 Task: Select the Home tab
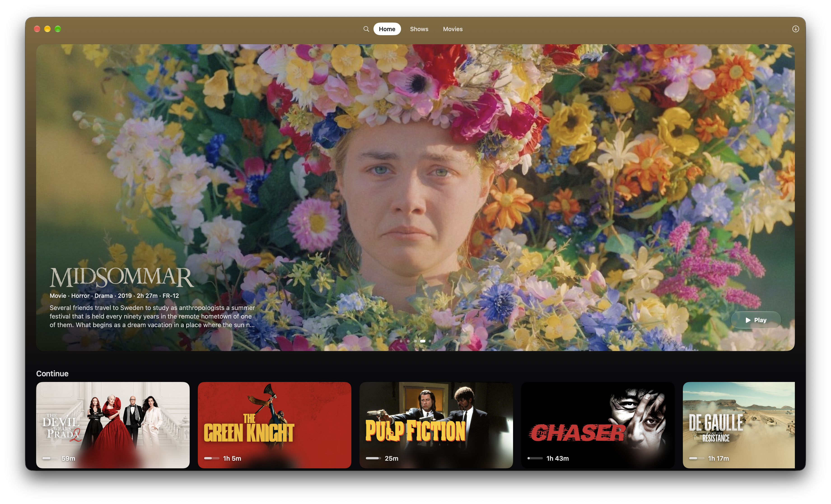tap(387, 29)
